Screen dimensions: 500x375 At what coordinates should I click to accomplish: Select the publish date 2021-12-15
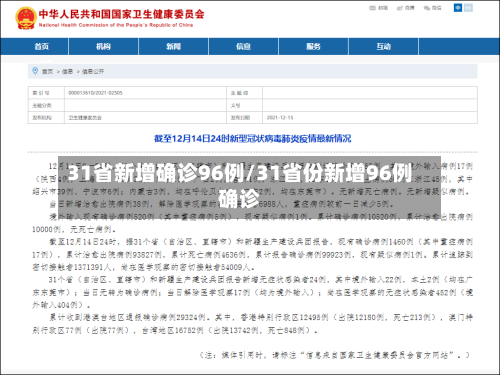pyautogui.click(x=280, y=118)
